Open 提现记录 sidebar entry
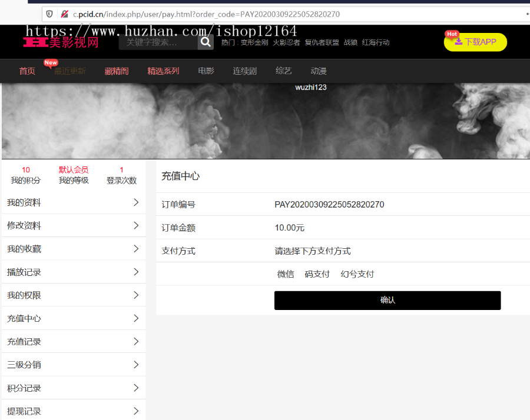 pos(74,410)
